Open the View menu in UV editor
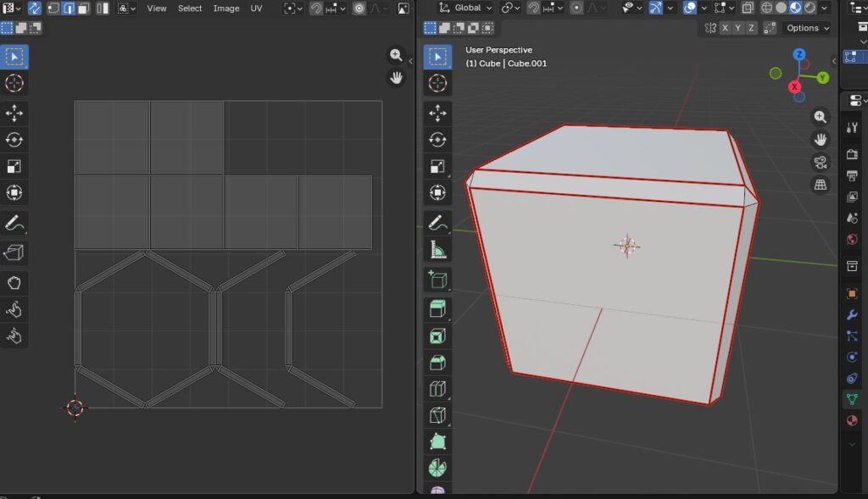868x499 pixels. tap(157, 8)
